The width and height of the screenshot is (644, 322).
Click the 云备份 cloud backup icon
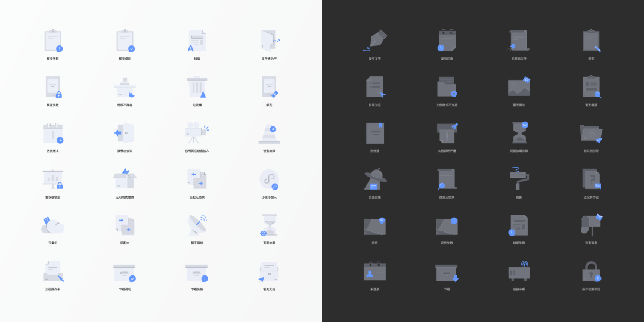pos(52,225)
